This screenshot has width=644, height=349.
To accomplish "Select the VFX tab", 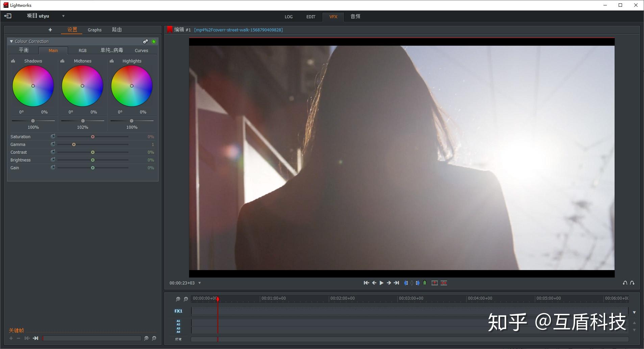I will point(333,17).
